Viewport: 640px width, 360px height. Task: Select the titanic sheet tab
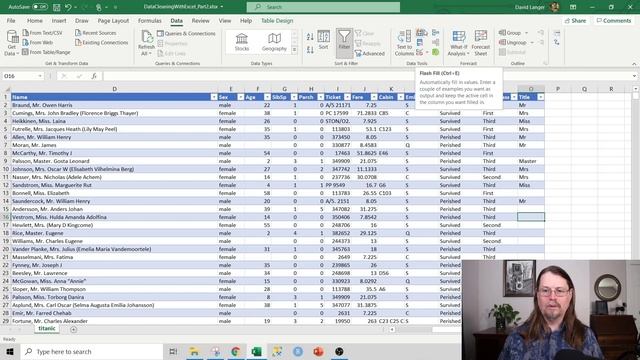click(47, 329)
